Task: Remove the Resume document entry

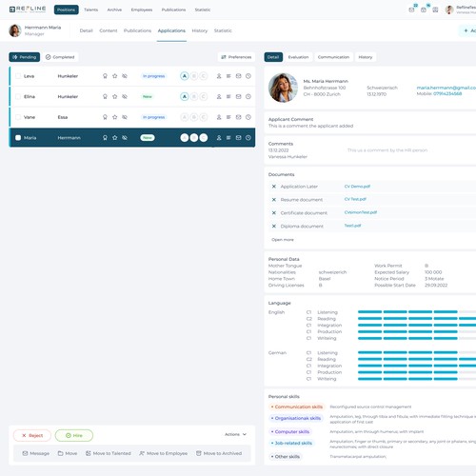Action: 274,200
